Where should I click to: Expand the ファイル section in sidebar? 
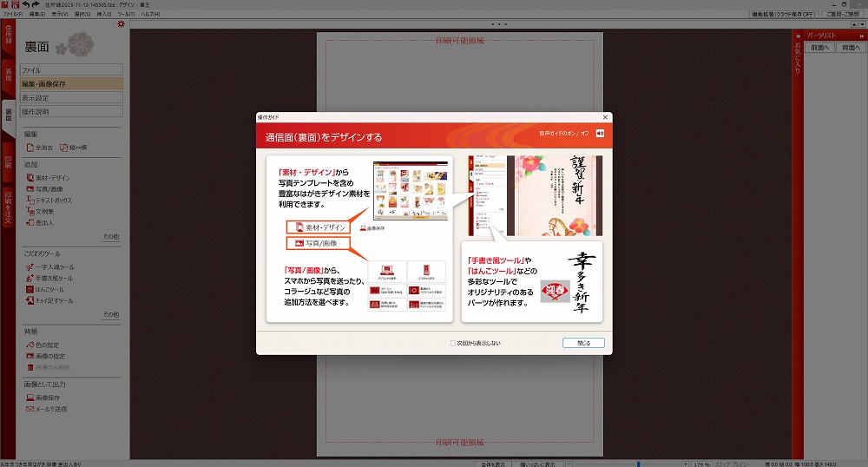pos(72,69)
